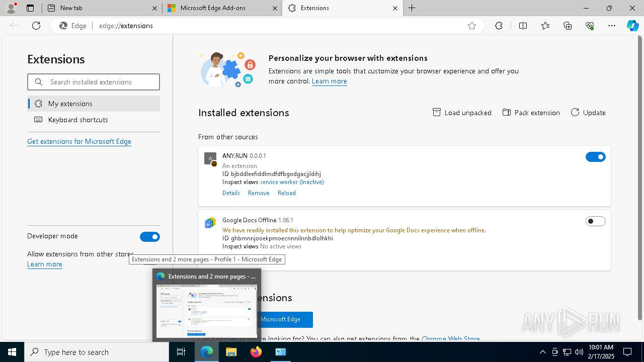
Task: Close the Extensions tab
Action: pos(395,8)
